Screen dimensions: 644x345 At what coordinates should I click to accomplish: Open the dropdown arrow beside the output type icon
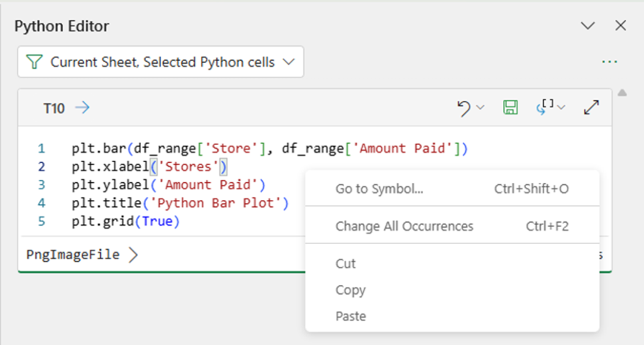[x=561, y=108]
